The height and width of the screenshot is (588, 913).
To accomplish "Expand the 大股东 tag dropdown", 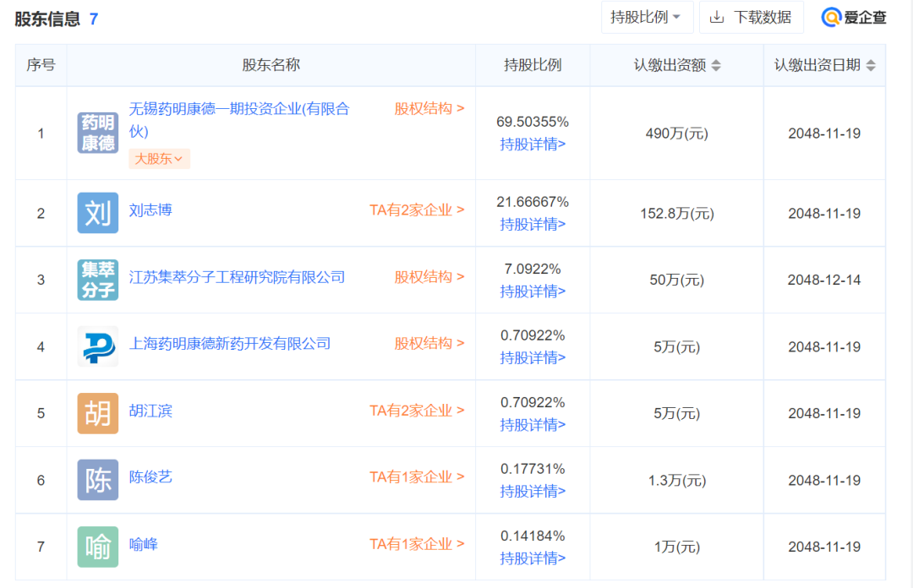I will [x=159, y=159].
